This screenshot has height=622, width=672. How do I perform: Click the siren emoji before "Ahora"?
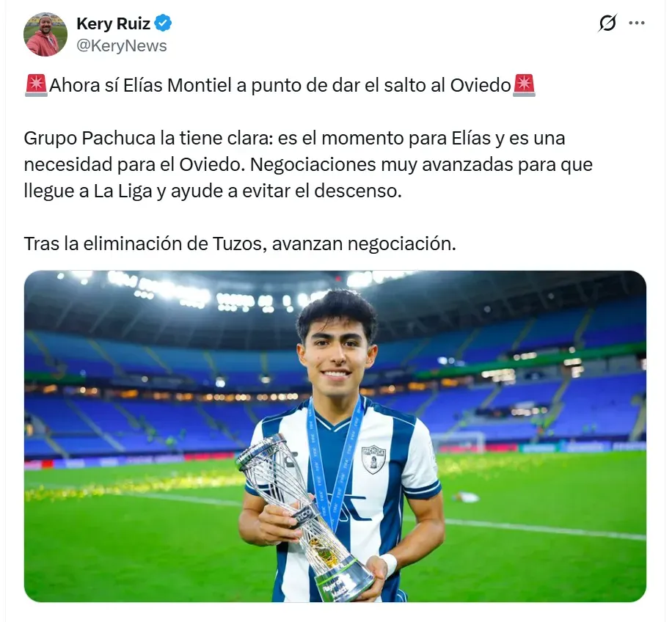[36, 85]
